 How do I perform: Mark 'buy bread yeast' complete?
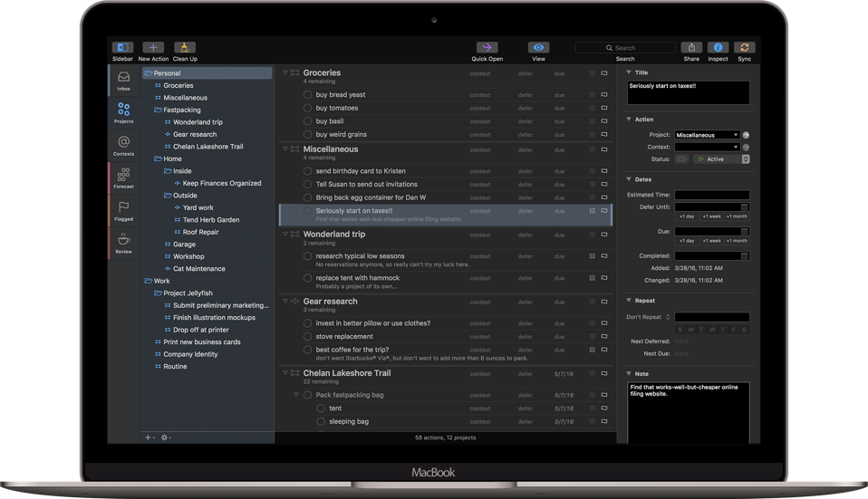coord(307,94)
